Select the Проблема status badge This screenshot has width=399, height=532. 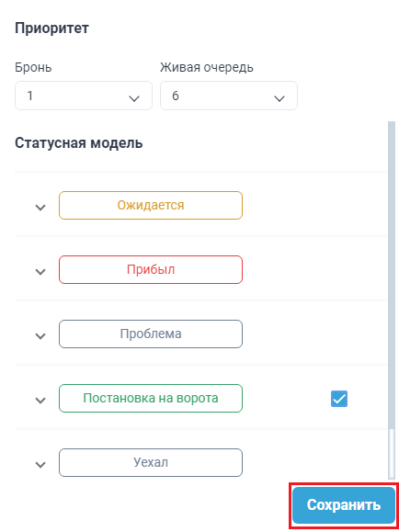pos(151,334)
